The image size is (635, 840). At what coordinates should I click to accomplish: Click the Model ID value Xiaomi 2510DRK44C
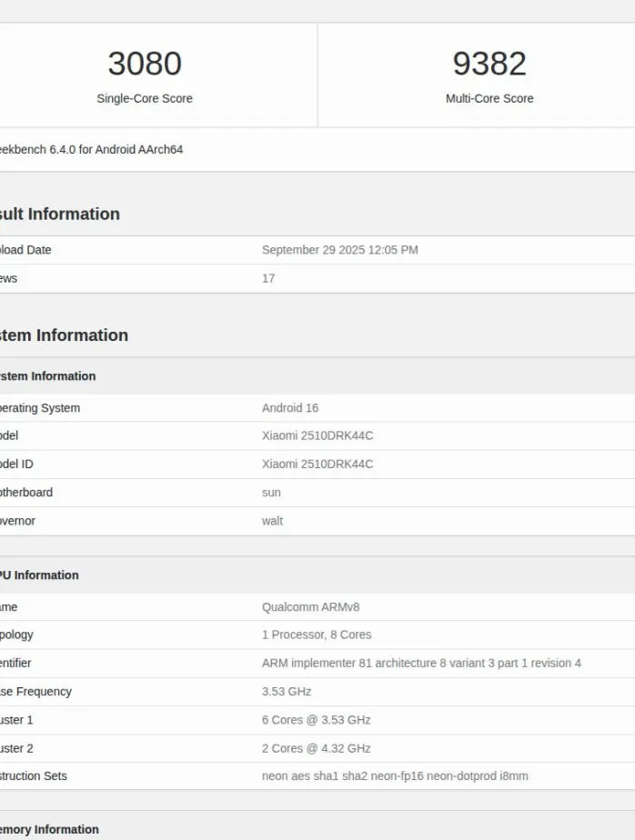point(317,464)
